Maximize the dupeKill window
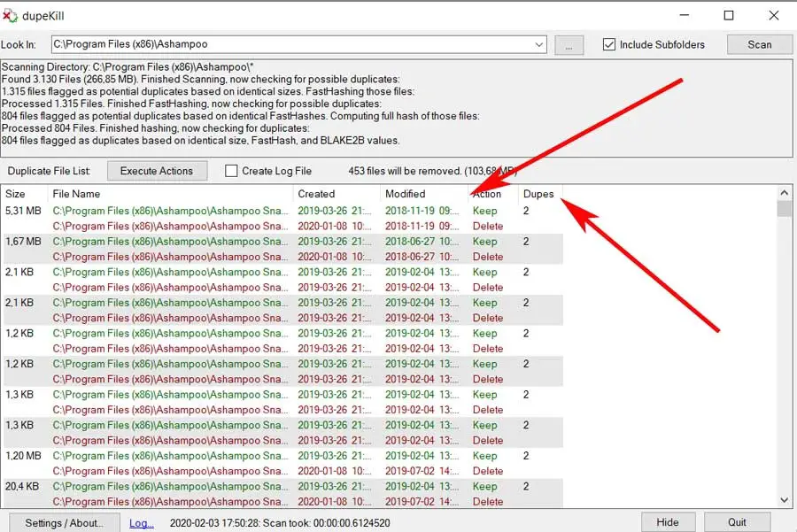The width and height of the screenshot is (797, 532). coord(729,15)
